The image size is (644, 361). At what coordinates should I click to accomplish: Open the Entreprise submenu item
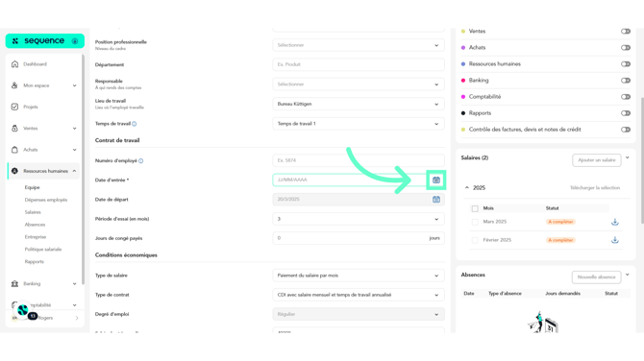pos(36,237)
